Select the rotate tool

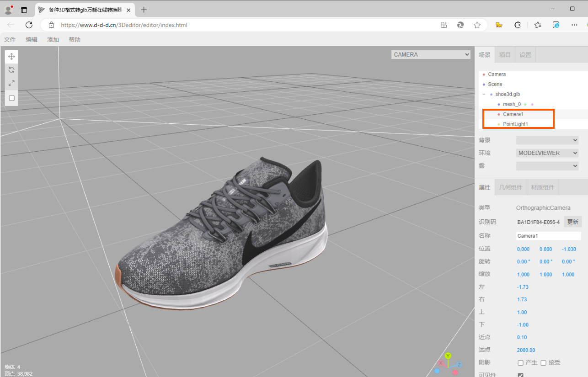coord(11,70)
